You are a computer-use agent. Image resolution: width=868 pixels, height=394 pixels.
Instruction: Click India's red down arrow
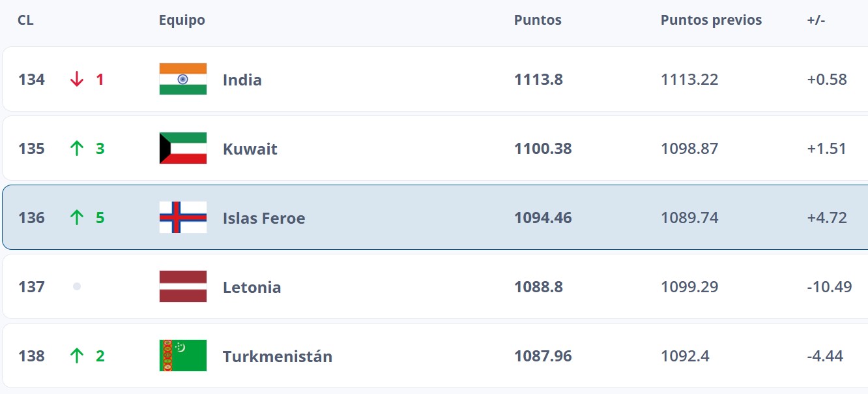(x=77, y=80)
